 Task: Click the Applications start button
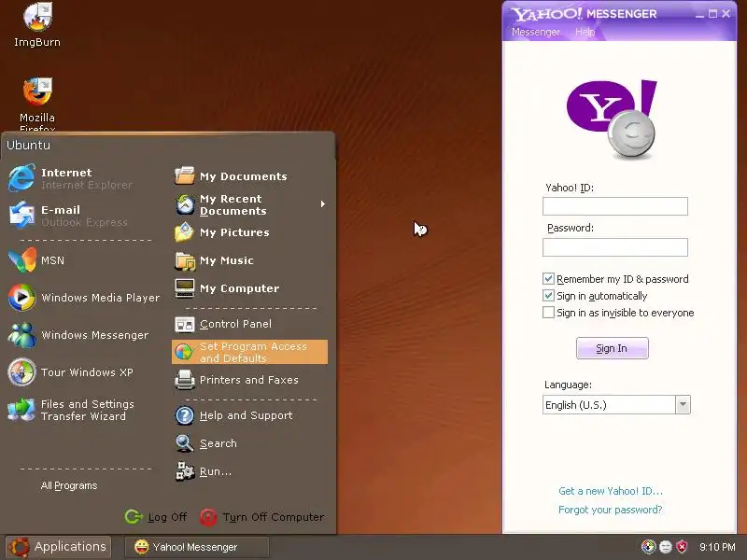tap(58, 547)
